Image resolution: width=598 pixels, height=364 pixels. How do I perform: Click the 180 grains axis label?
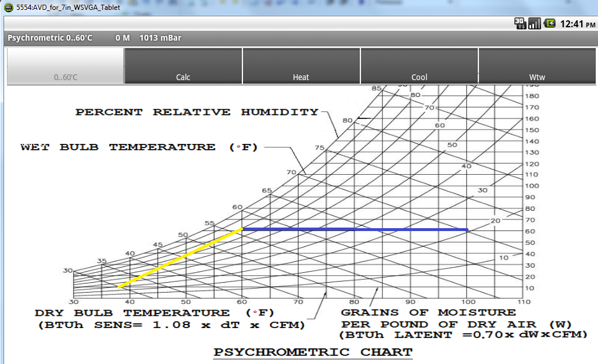532,96
